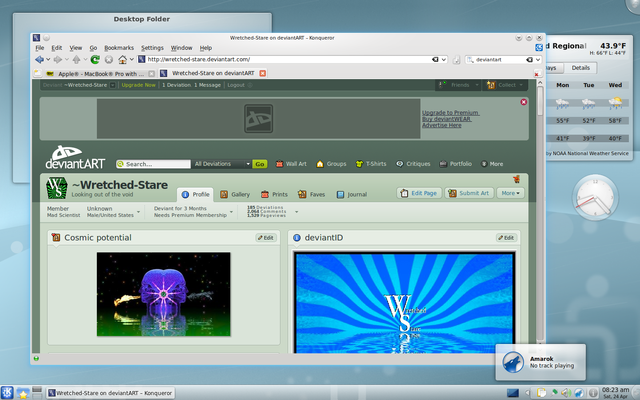The image size is (640, 400).
Task: Click the Upgrade Now link
Action: click(x=138, y=85)
